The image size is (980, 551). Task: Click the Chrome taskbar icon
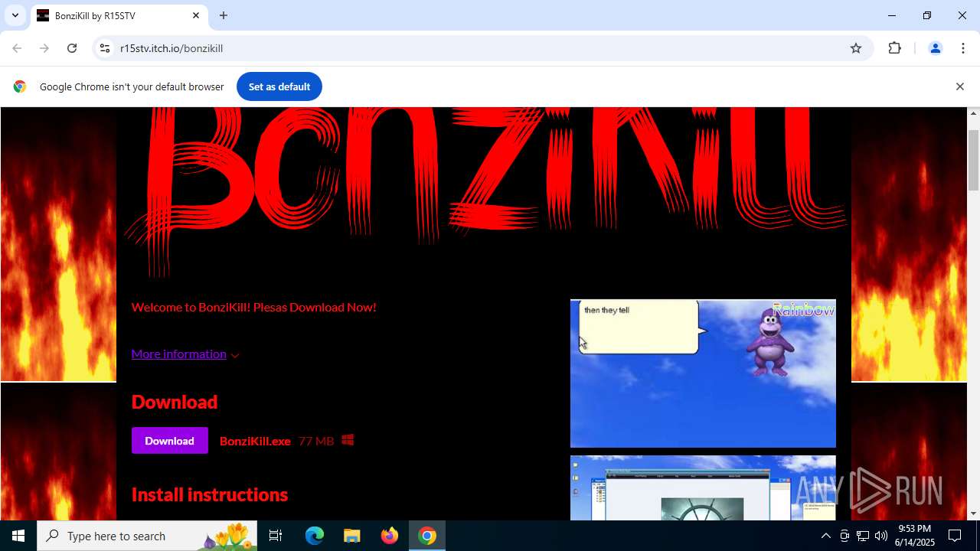[x=427, y=536]
